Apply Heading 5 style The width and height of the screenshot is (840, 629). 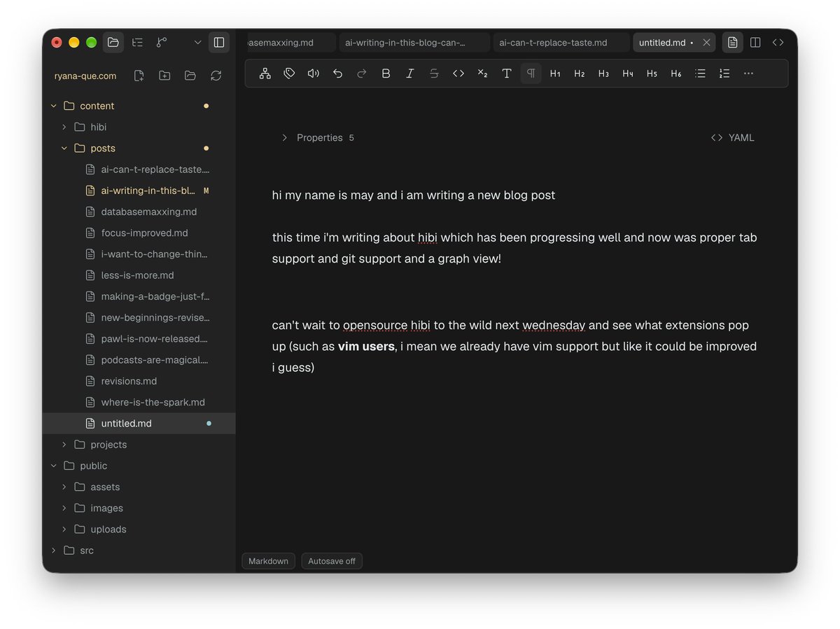pos(652,74)
